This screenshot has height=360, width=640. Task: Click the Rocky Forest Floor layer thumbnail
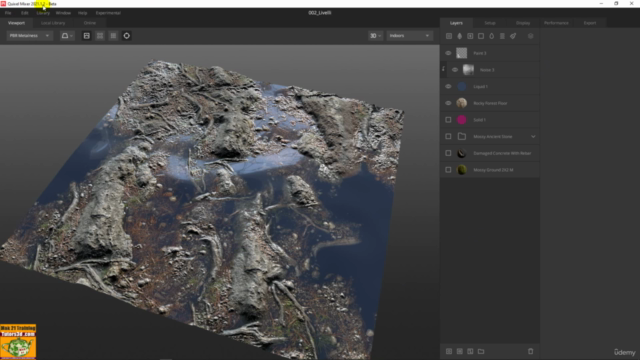(462, 103)
